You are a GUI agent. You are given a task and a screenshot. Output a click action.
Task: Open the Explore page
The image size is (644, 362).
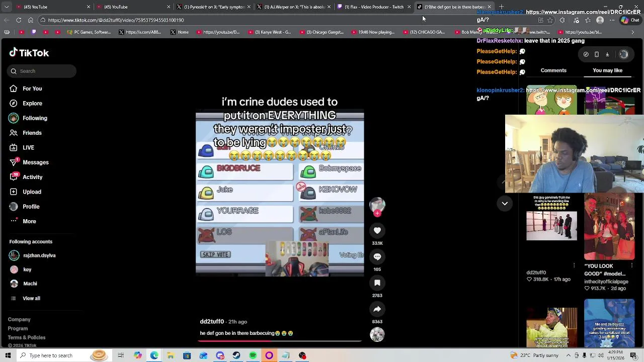[25, 103]
